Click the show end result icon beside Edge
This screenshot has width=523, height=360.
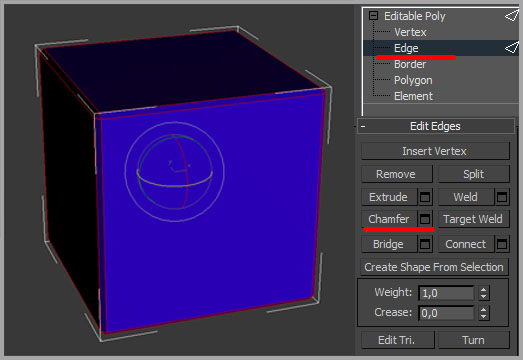tap(512, 48)
